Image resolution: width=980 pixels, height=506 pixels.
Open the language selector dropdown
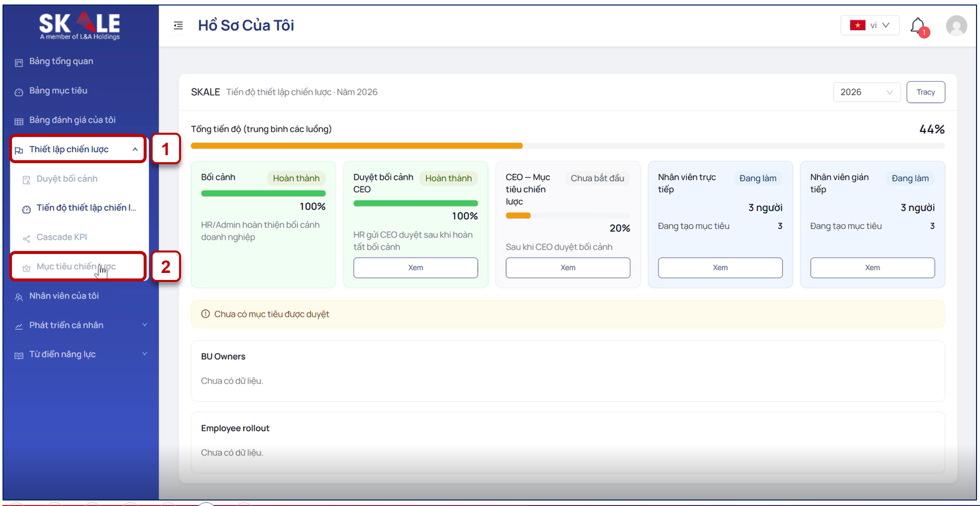[870, 25]
